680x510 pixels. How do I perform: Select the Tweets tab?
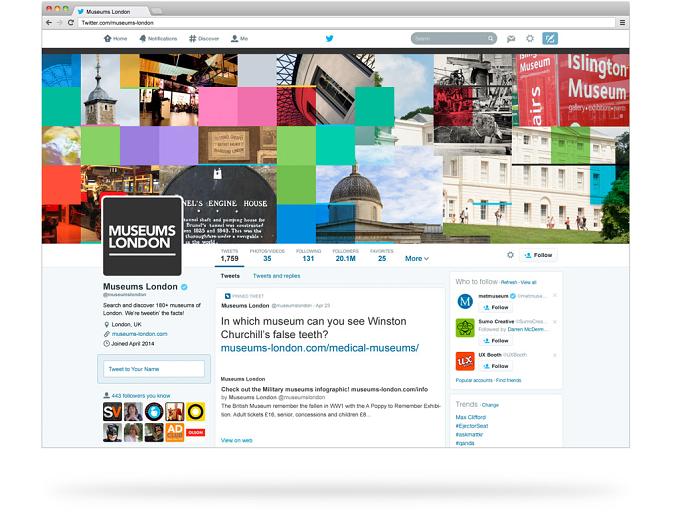(x=230, y=276)
